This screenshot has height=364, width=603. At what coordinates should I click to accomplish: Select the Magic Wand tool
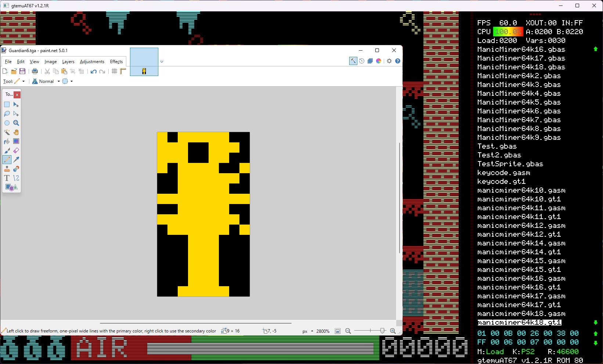7,132
